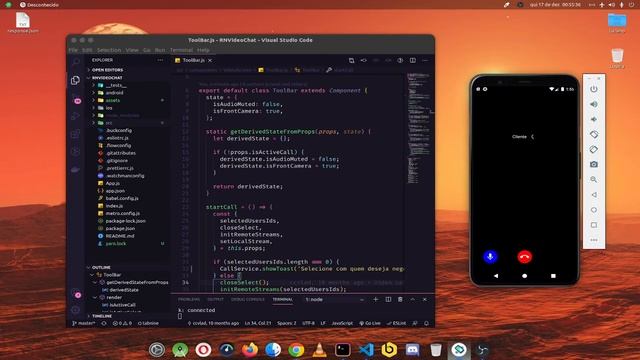640x360 pixels.
Task: Click emulator power button
Action: (x=594, y=89)
